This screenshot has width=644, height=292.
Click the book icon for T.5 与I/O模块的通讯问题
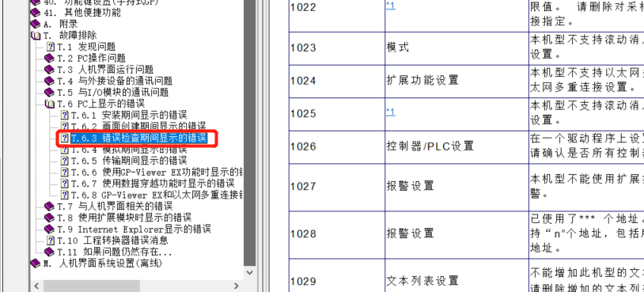[x=49, y=93]
